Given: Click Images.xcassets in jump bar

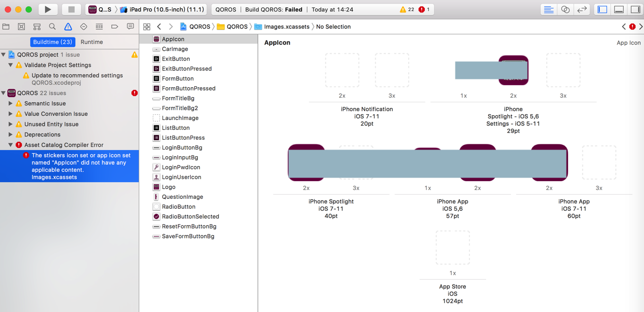Looking at the screenshot, I should tap(281, 26).
